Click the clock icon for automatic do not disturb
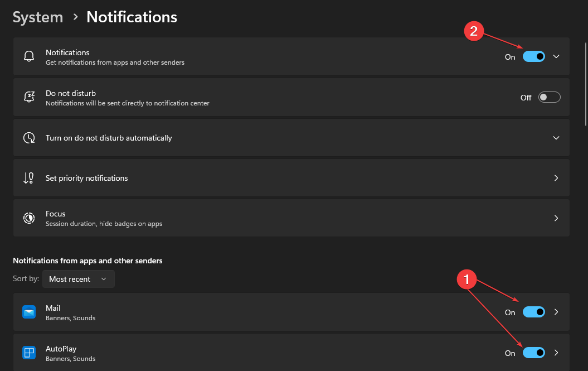The height and width of the screenshot is (371, 588). [29, 138]
